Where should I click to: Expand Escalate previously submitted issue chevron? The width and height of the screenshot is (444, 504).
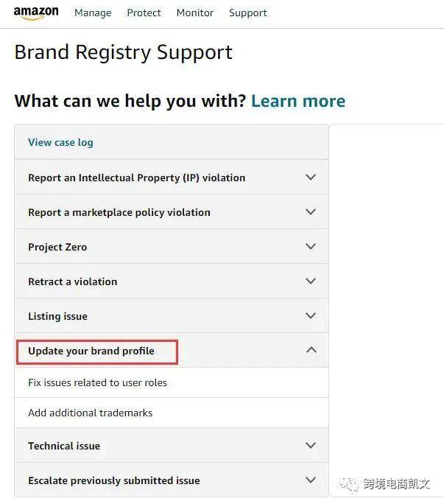click(x=311, y=480)
